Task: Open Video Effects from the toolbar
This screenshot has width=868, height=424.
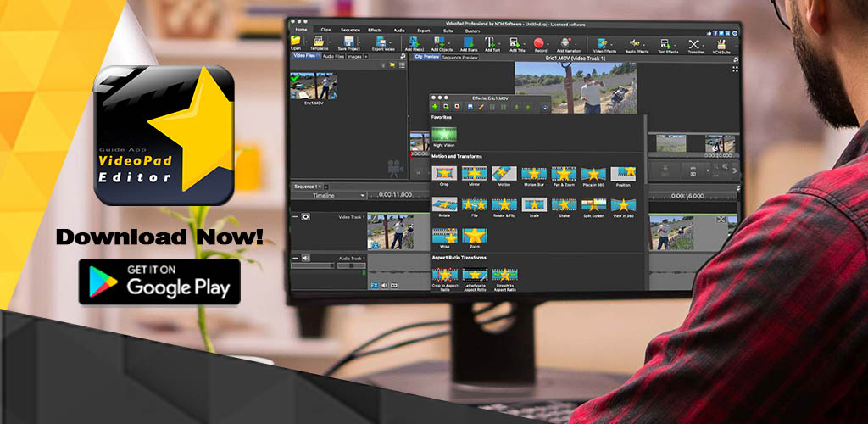Action: [x=605, y=45]
